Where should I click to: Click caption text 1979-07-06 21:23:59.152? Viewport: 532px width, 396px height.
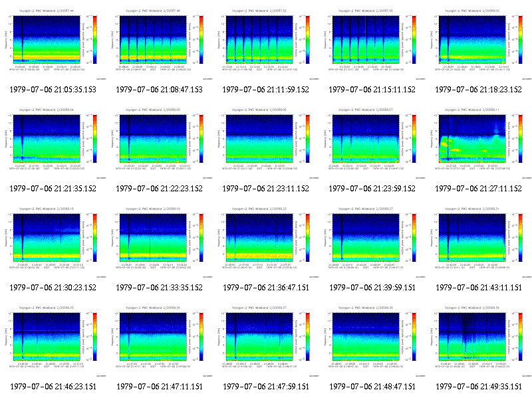(x=372, y=189)
